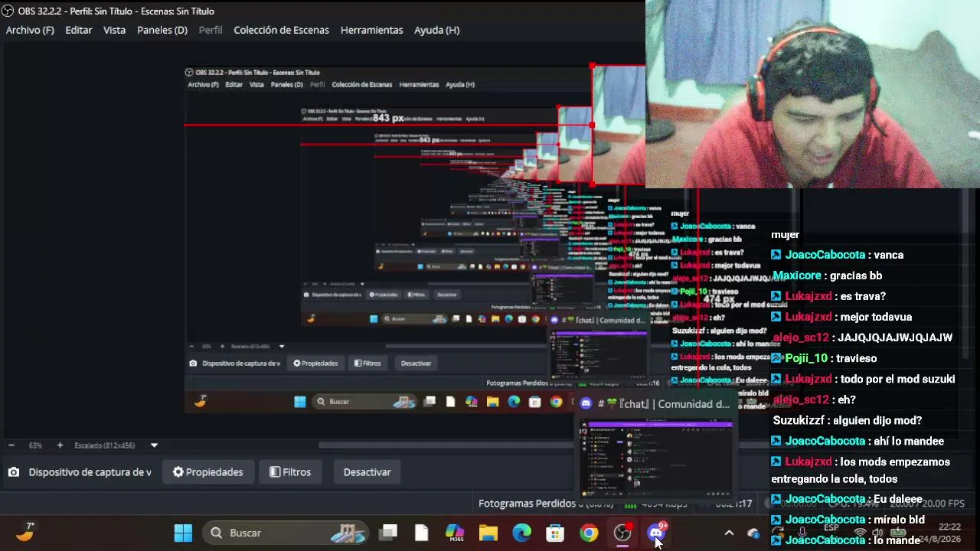Screen dimensions: 980x551
Task: Show hidden system tray icons chevron
Action: click(729, 533)
